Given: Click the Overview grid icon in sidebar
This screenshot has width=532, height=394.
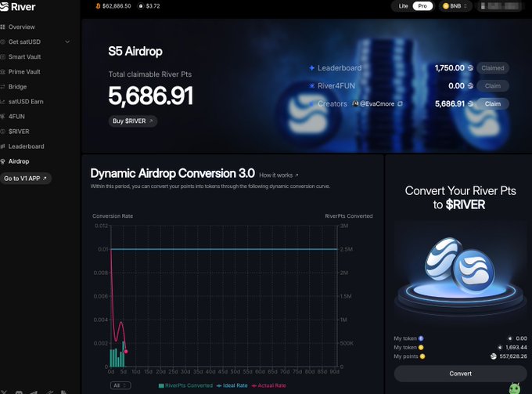Looking at the screenshot, I should (x=2, y=27).
